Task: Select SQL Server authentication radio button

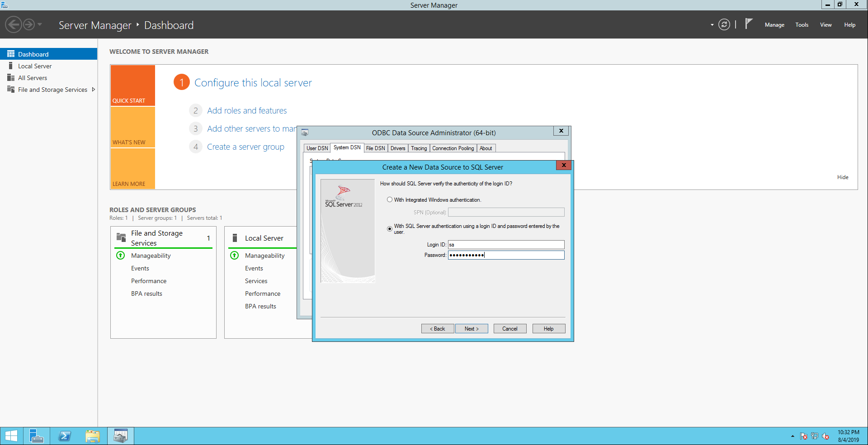Action: (390, 229)
